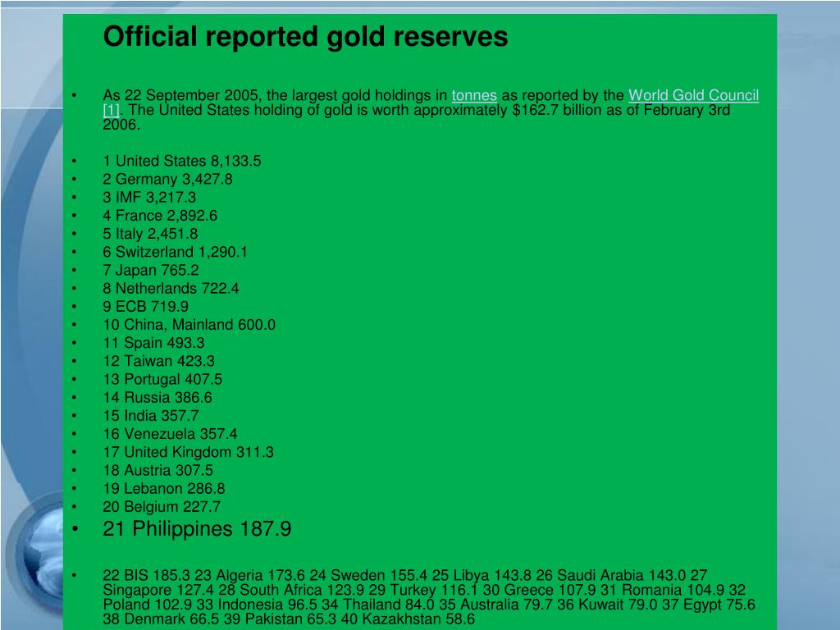Select '15 India 357.7' row
The width and height of the screenshot is (840, 630).
coord(151,416)
